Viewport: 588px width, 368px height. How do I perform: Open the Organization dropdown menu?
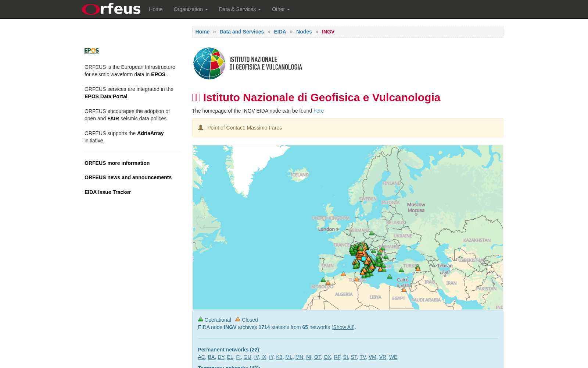point(191,9)
